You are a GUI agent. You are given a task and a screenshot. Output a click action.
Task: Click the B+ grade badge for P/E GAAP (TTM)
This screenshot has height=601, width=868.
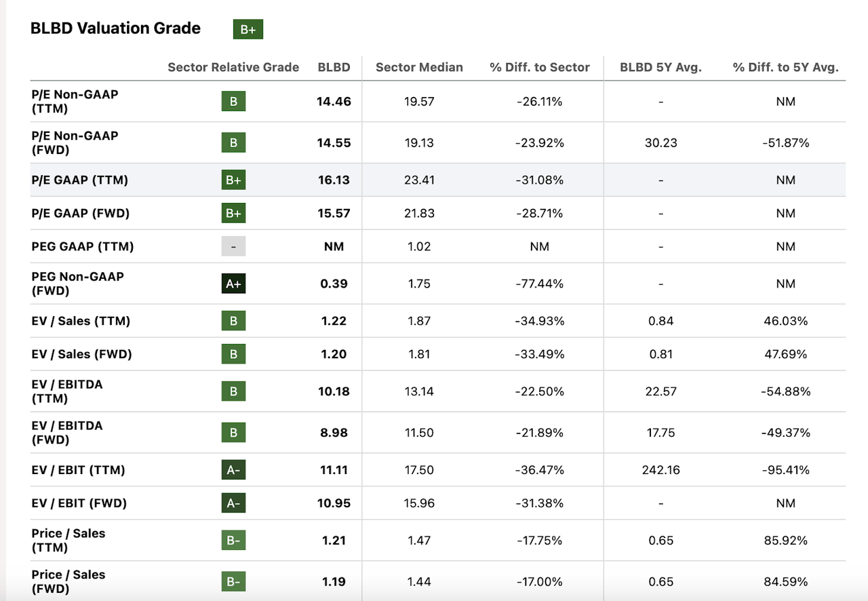233,180
